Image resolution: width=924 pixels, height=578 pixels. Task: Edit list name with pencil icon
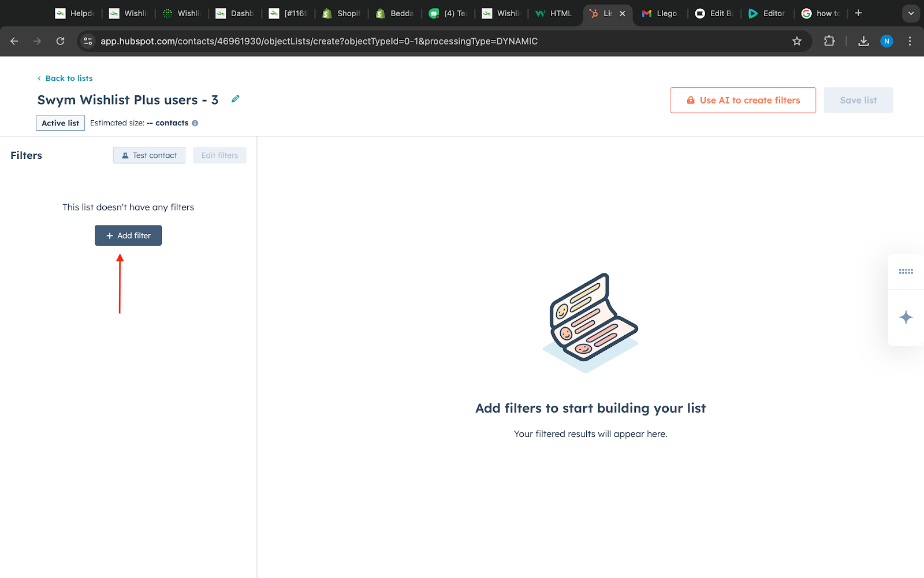(x=235, y=99)
